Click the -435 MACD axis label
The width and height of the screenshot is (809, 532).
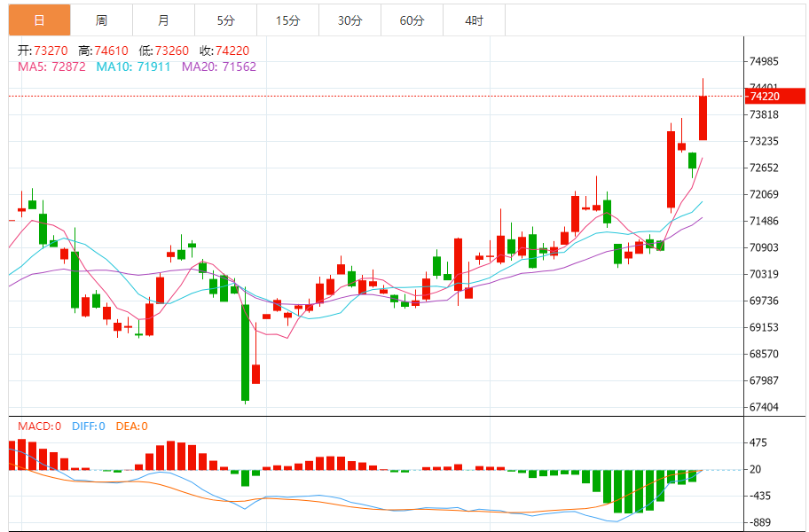pos(759,496)
